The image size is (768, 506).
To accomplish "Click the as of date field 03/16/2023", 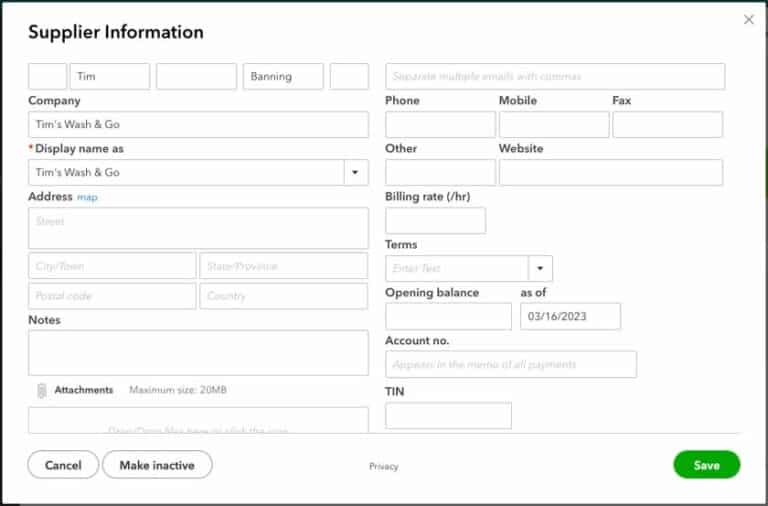I will (x=571, y=316).
